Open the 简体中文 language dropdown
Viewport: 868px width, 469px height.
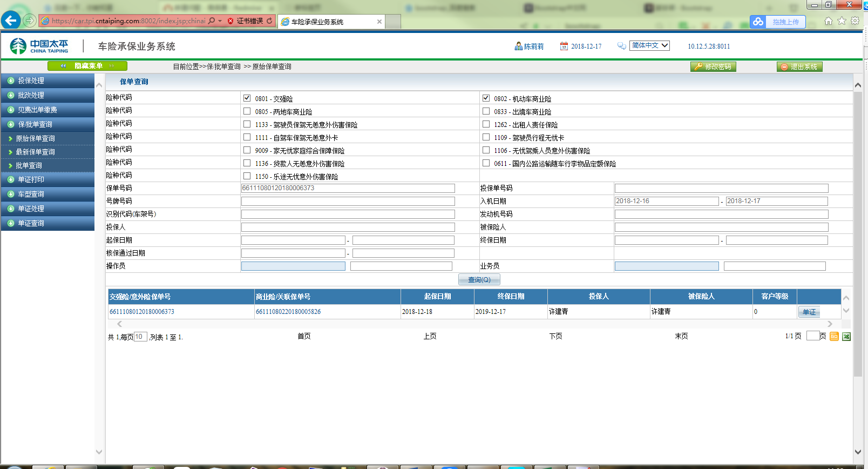click(649, 46)
